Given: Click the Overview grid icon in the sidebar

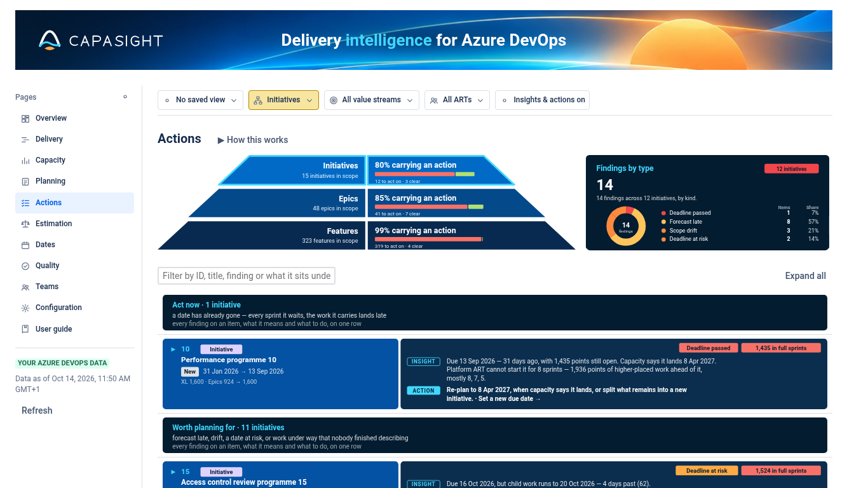Looking at the screenshot, I should click(25, 118).
